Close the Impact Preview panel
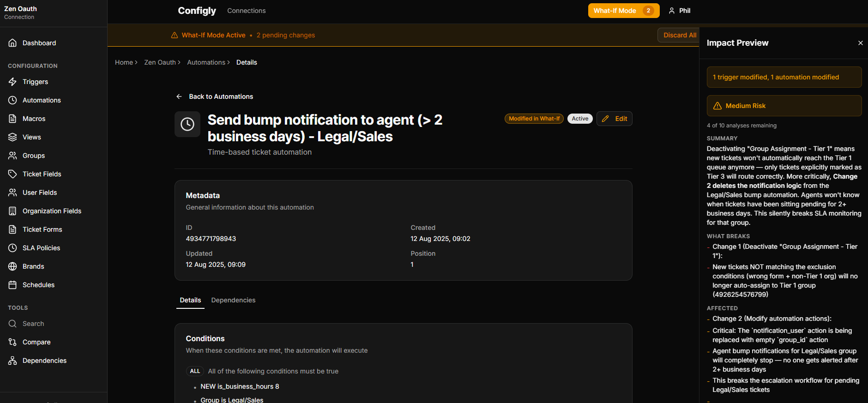The width and height of the screenshot is (868, 403). click(x=860, y=43)
